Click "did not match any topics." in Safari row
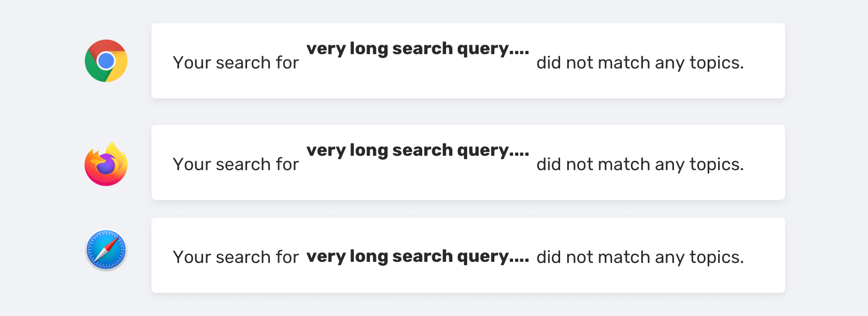The height and width of the screenshot is (316, 868). (x=640, y=257)
